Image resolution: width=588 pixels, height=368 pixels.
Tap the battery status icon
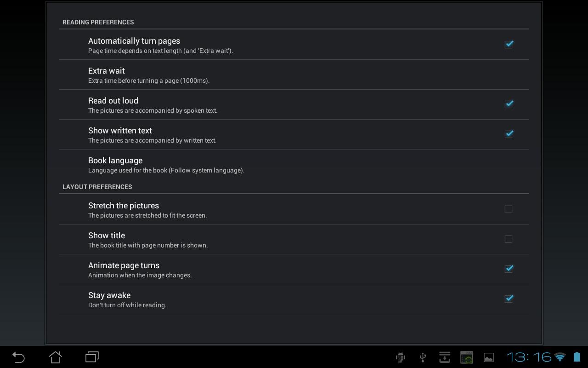[x=577, y=357]
